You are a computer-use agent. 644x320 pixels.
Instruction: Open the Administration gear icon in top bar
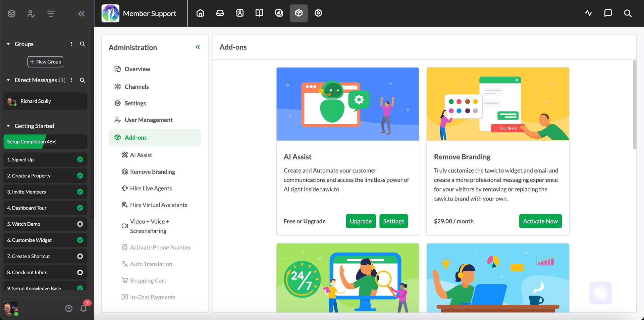pos(318,13)
